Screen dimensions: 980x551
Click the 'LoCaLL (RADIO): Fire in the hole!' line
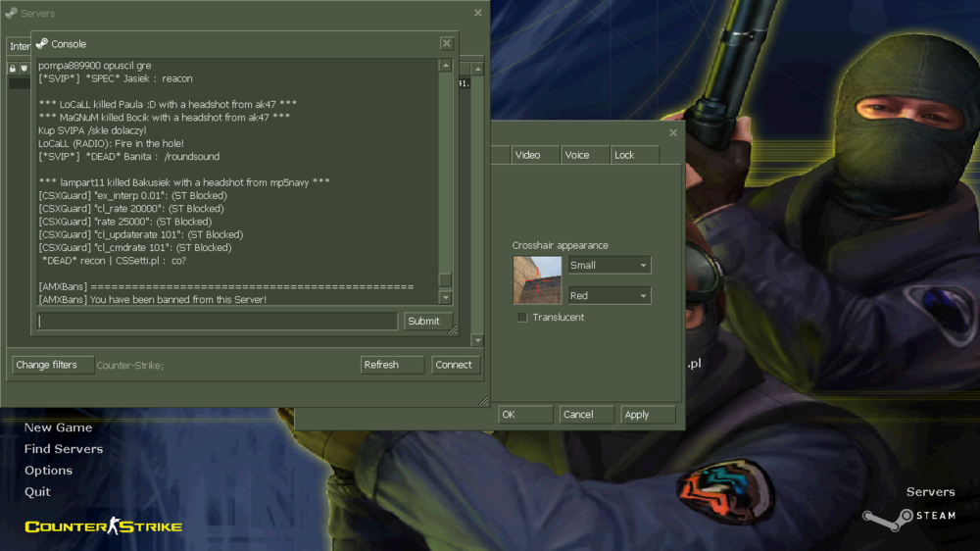(112, 143)
